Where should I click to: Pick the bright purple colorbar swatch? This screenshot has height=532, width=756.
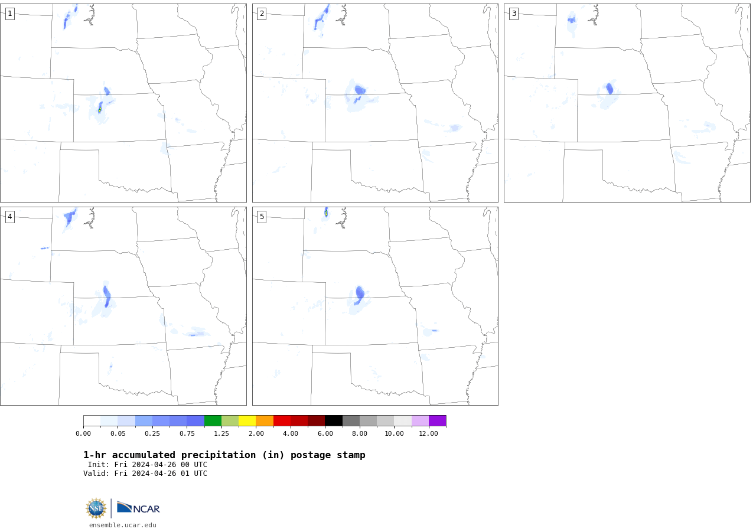[x=438, y=421]
